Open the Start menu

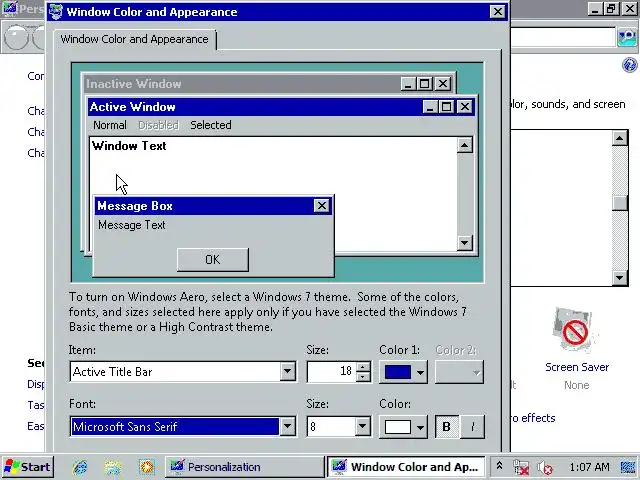[27, 467]
